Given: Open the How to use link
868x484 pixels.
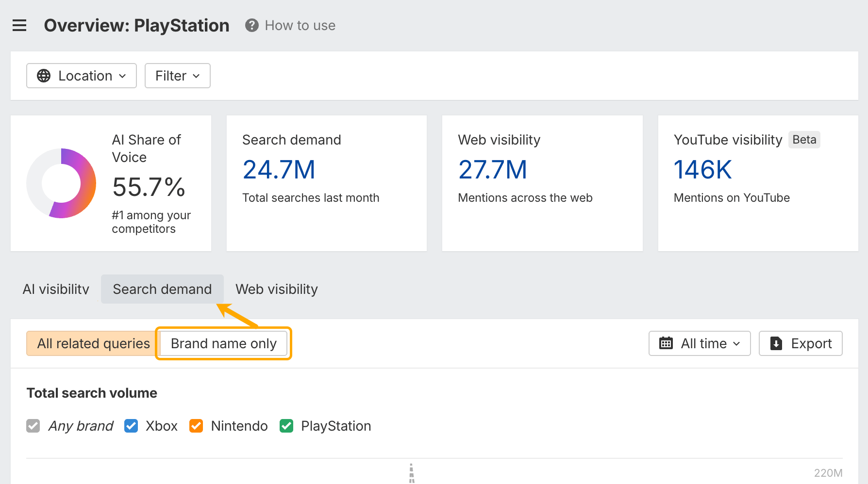Looking at the screenshot, I should 300,25.
